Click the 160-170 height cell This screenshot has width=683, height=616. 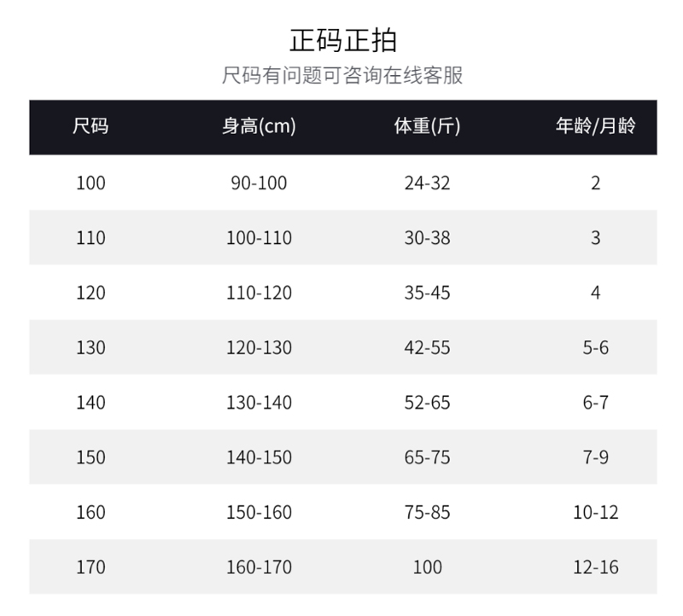tap(259, 567)
